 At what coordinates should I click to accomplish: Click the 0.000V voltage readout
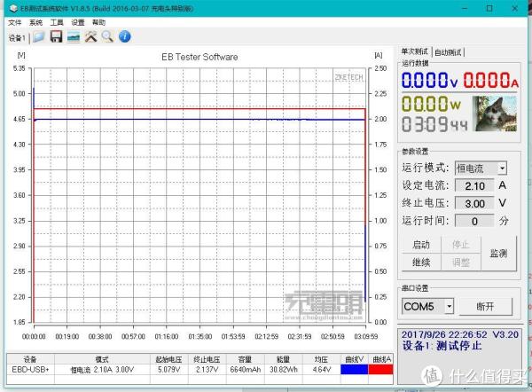(x=429, y=81)
